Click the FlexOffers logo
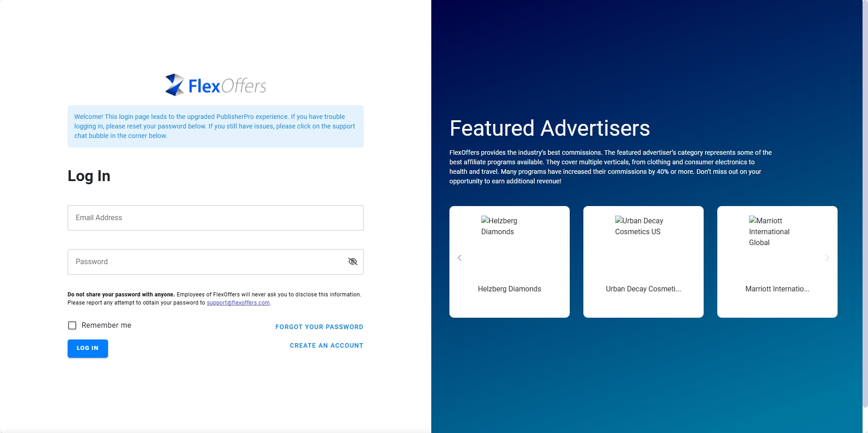Screen dimensions: 868x433 click(216, 85)
